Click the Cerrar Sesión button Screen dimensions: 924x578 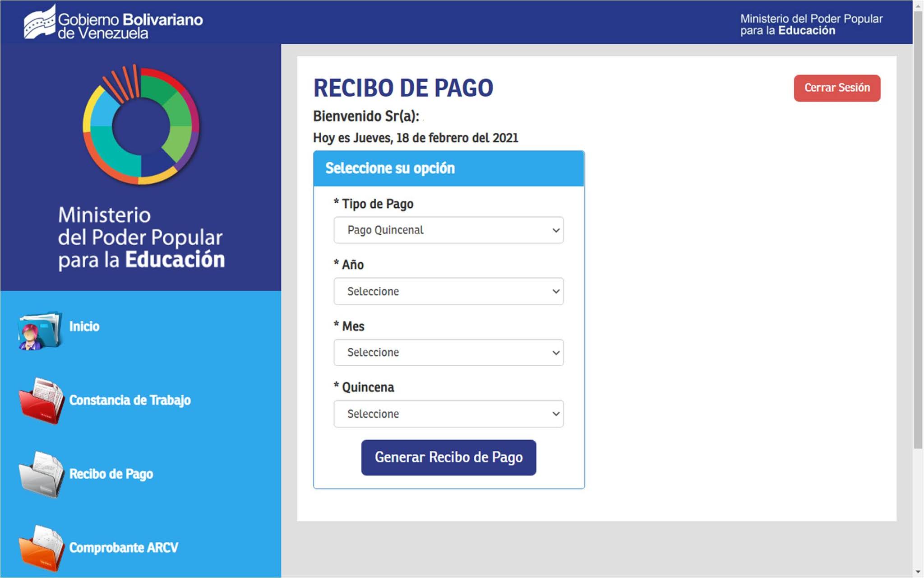coord(837,88)
